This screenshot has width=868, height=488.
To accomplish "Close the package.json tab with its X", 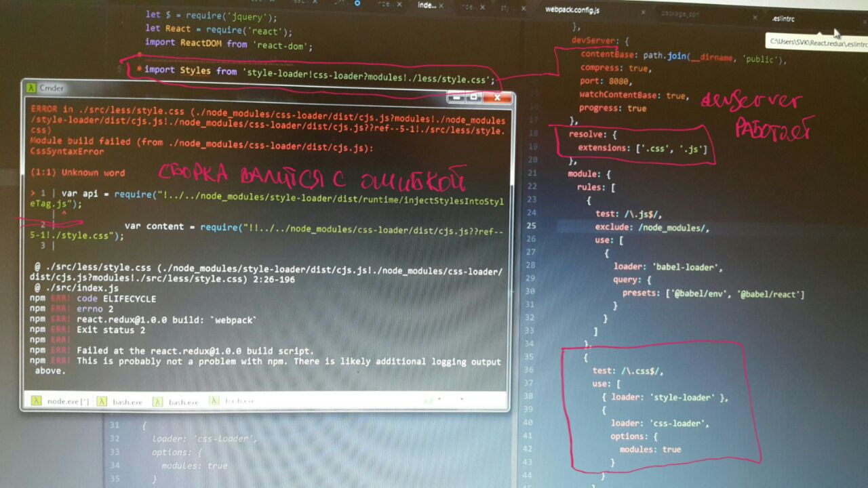I will [x=754, y=18].
